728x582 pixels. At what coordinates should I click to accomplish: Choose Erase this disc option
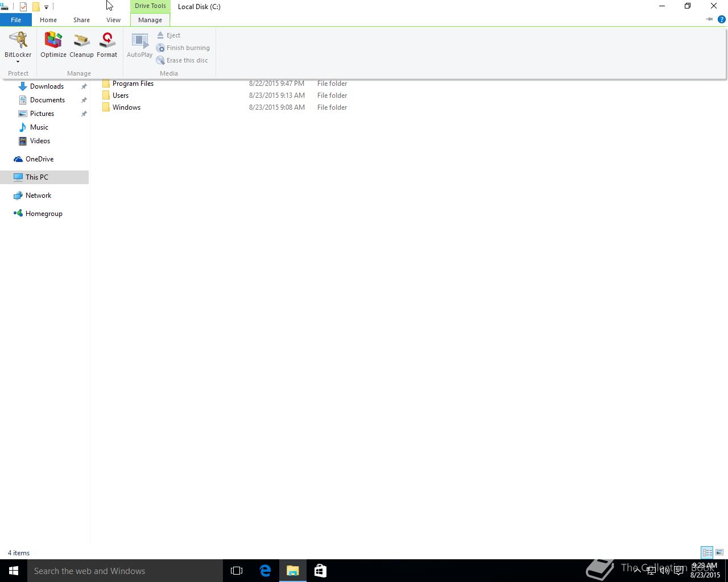(x=182, y=60)
